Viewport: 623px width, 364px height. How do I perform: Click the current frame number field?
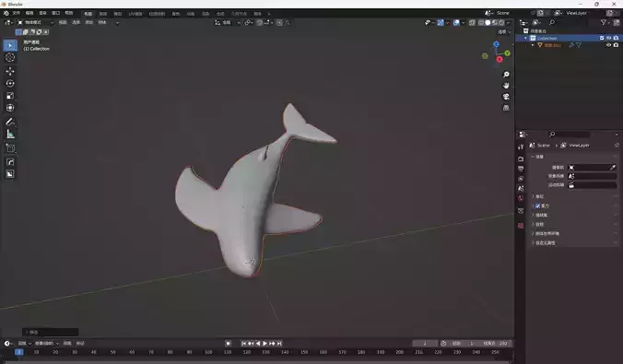pyautogui.click(x=425, y=344)
